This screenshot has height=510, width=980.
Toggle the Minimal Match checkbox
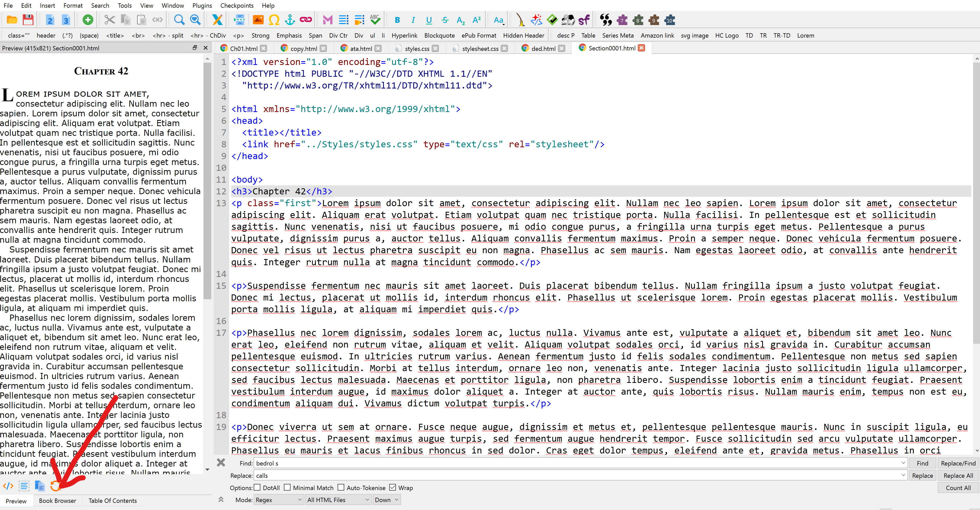point(288,487)
